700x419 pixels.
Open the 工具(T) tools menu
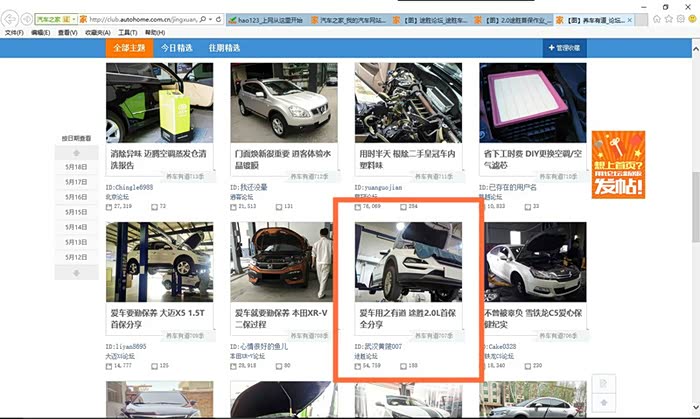126,32
